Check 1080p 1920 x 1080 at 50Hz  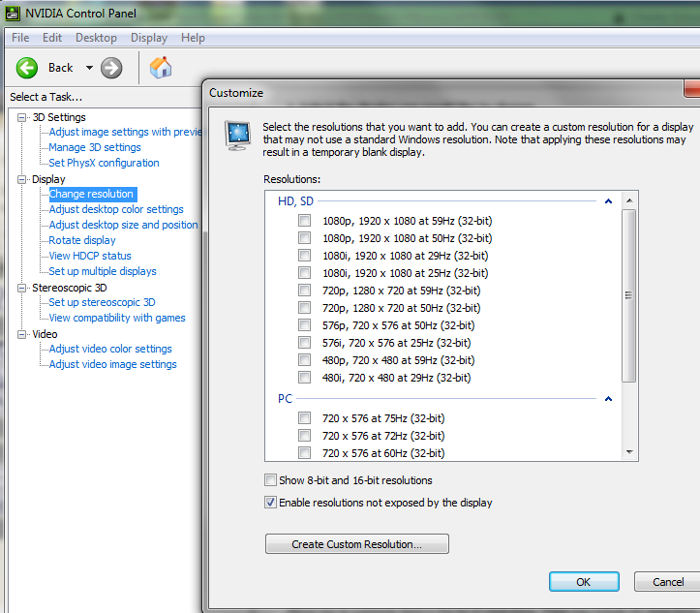point(304,238)
